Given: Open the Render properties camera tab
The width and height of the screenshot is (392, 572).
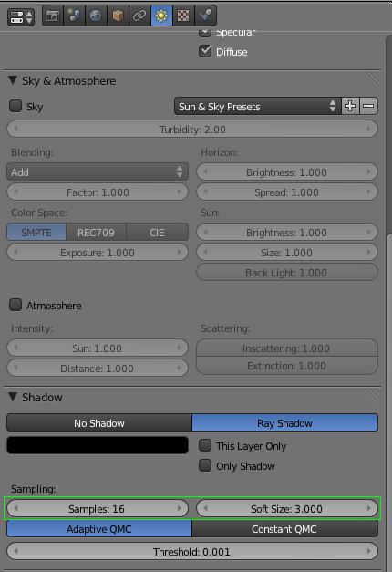Looking at the screenshot, I should (53, 16).
